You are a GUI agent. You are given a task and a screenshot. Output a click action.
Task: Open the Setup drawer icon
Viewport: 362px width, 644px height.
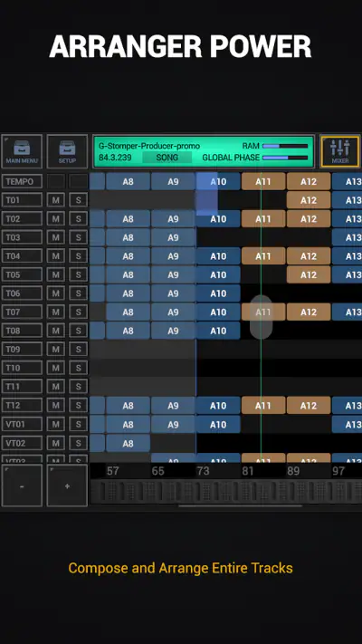coord(67,151)
